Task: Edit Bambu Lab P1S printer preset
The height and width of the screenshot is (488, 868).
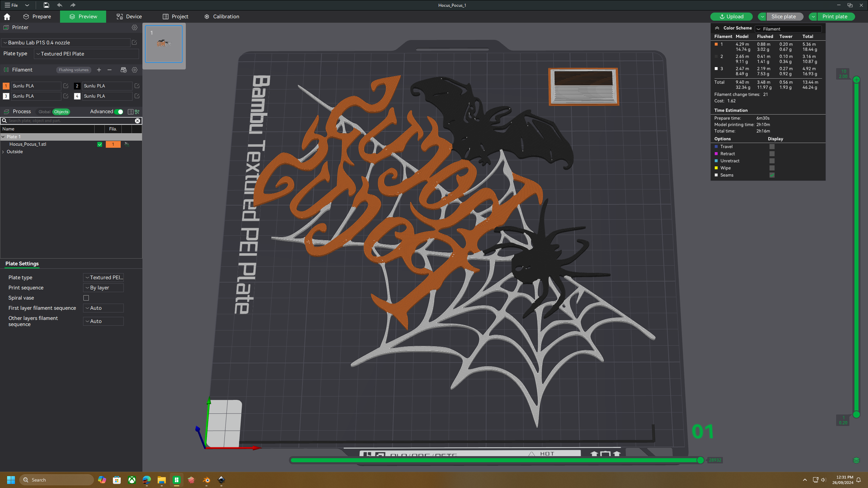Action: point(134,42)
